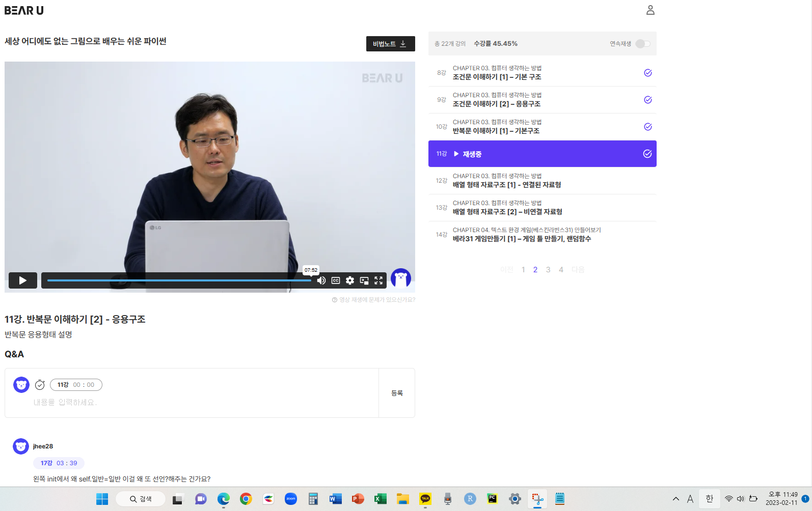Open Google Chrome from taskbar

click(246, 499)
